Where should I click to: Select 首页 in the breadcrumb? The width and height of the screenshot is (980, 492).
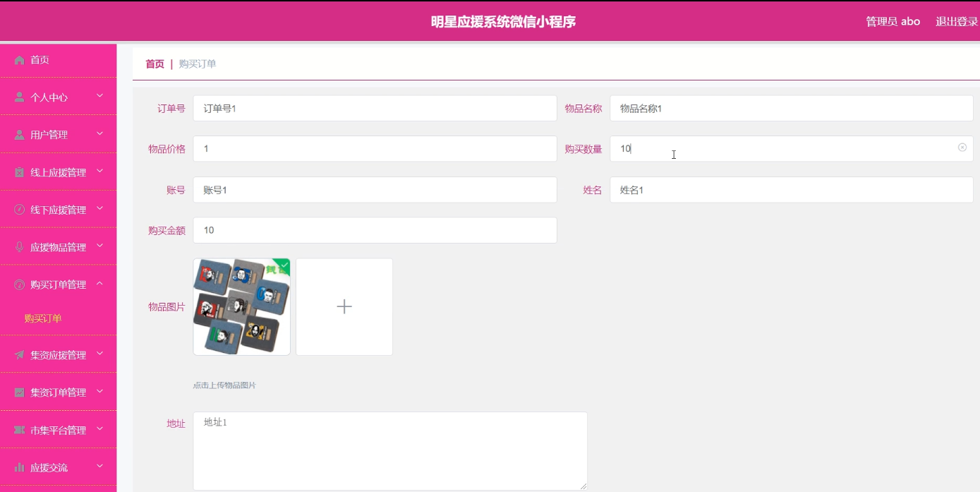(155, 64)
